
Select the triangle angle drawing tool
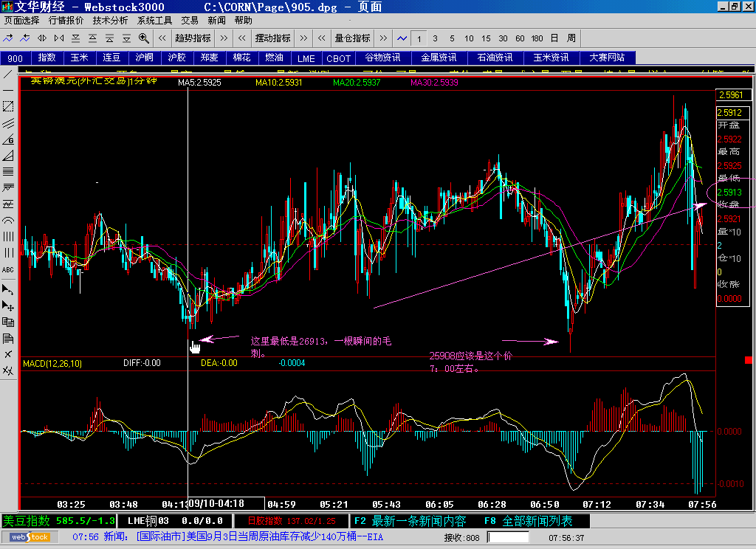point(7,156)
